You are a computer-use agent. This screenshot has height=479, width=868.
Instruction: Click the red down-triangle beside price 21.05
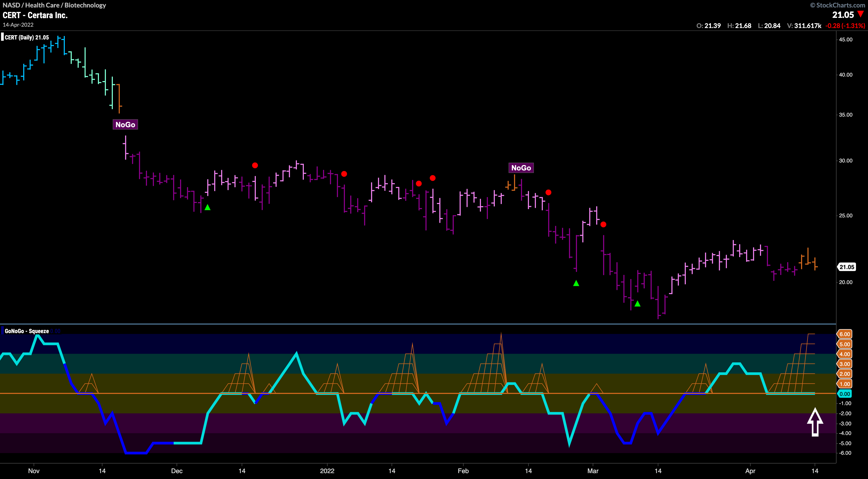(861, 14)
